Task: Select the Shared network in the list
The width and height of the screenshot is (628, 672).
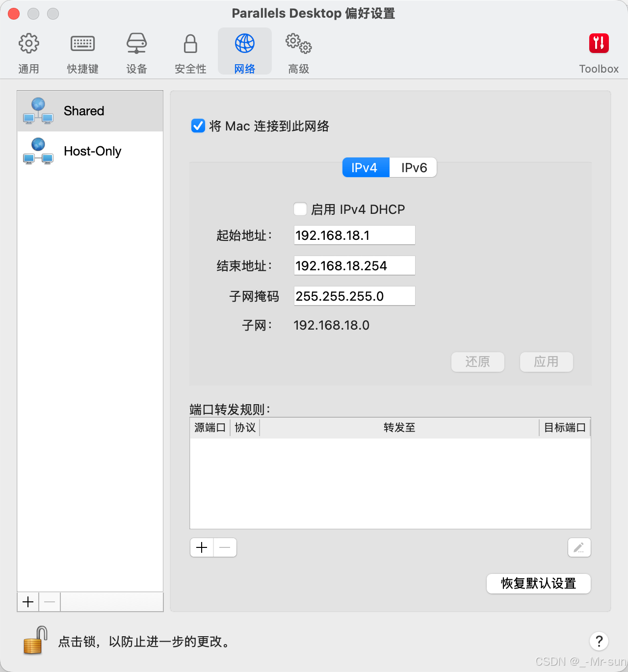Action: (x=90, y=111)
